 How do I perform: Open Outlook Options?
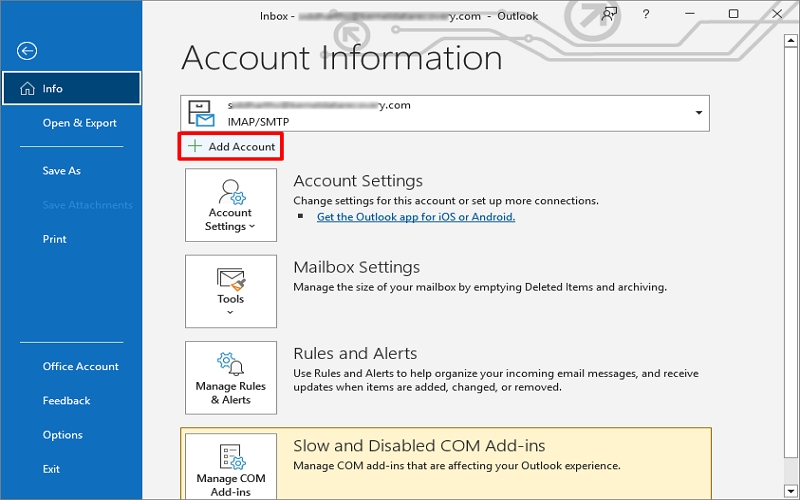[x=62, y=435]
